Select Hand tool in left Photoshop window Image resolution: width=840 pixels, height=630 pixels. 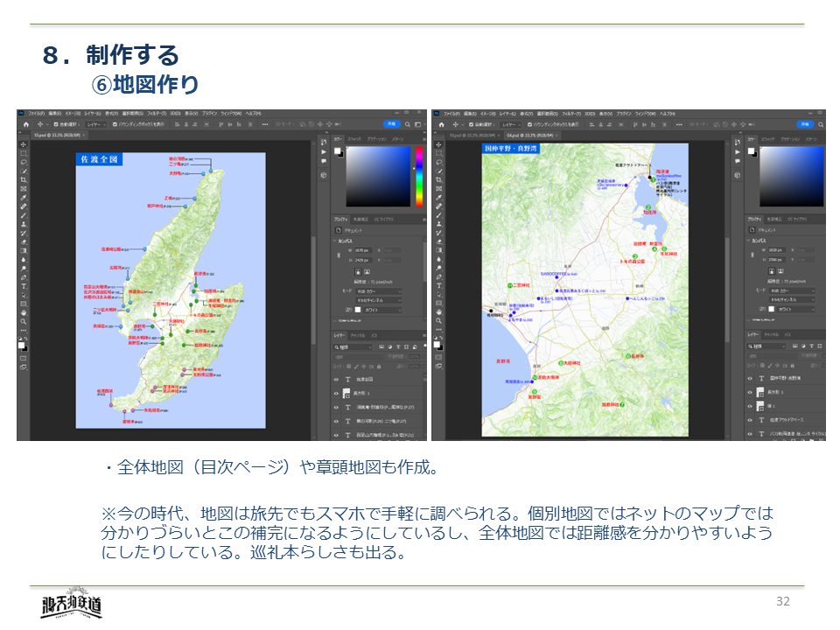pos(24,312)
